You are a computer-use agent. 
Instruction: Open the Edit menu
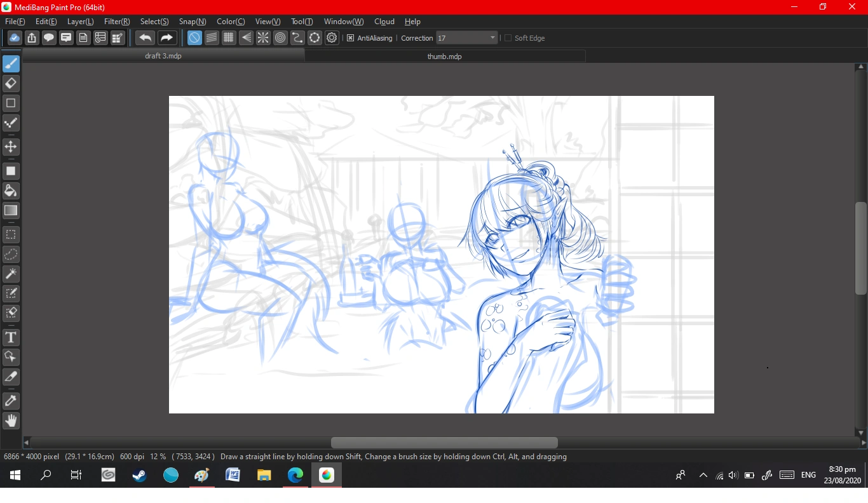(46, 22)
